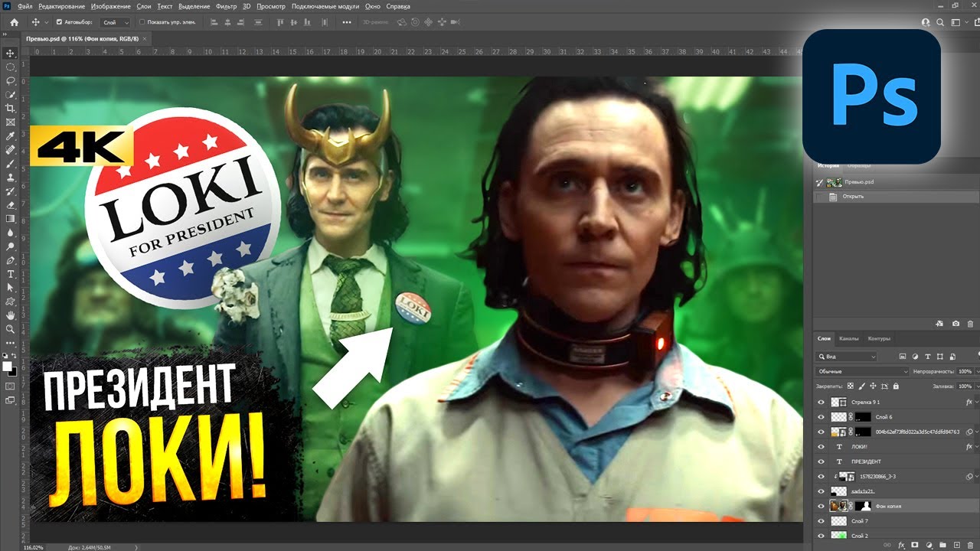Toggle visibility of the ПРЕЗИДЕНТ text layer

821,461
